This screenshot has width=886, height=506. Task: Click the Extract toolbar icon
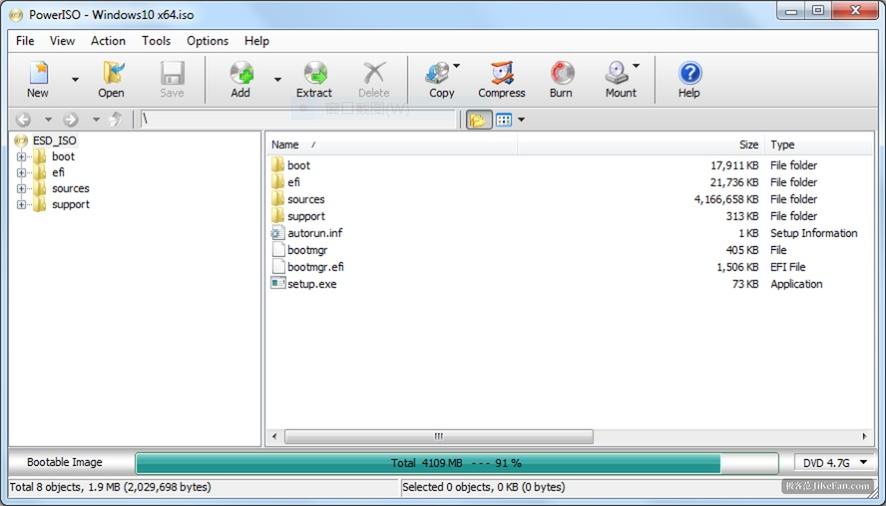tap(314, 79)
